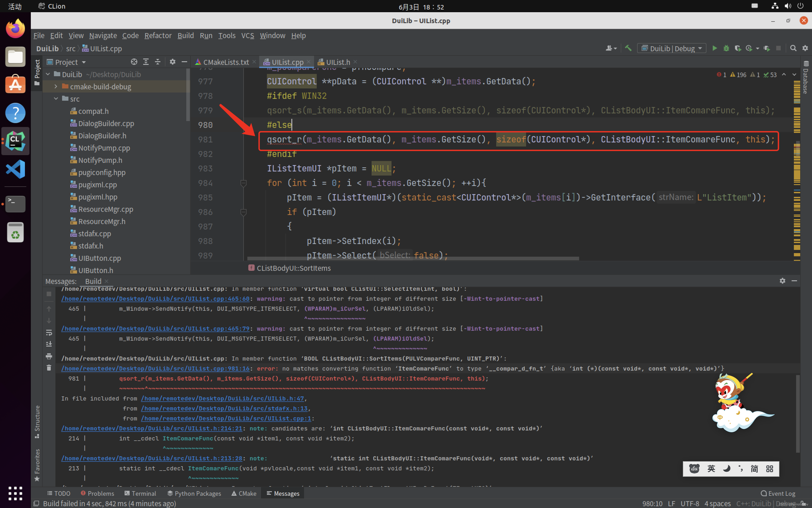812x508 pixels.
Task: Switch to the UIList.h editor tab
Action: tap(338, 62)
